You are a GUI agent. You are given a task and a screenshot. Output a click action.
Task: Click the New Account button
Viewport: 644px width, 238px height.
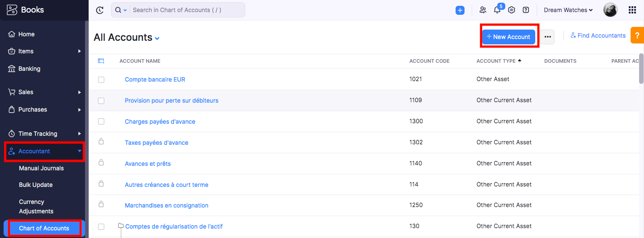[x=509, y=37]
